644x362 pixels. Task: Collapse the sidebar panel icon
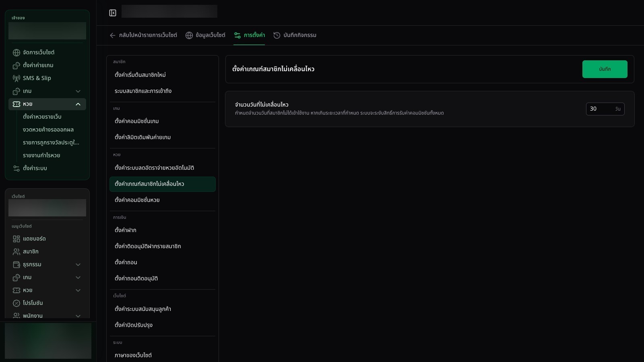tap(113, 13)
